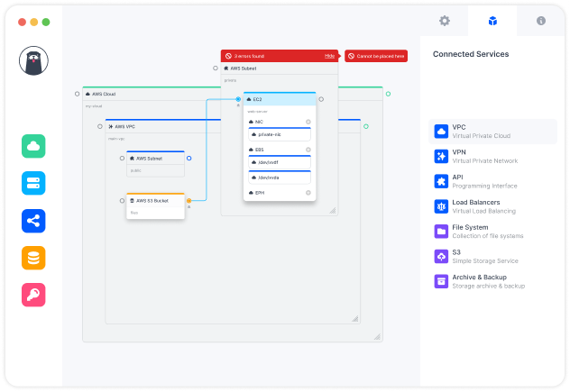Click the cloud icon beside EPH
The width and height of the screenshot is (570, 392).
coord(251,193)
